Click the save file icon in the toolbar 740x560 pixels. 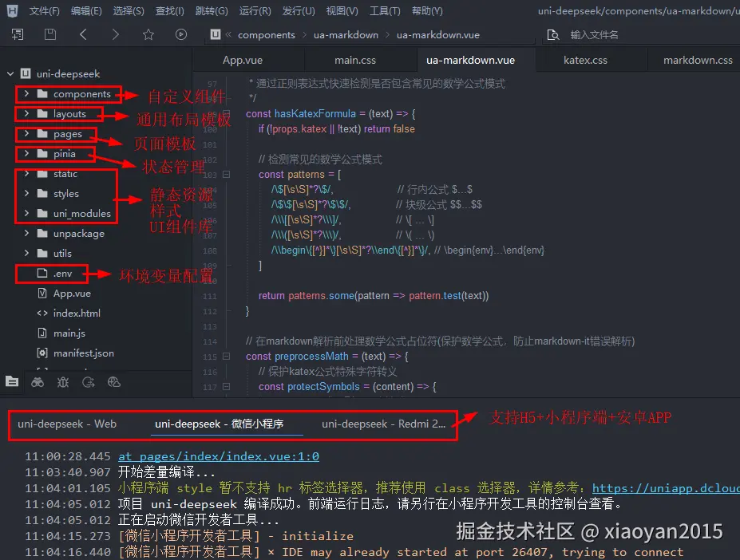[x=49, y=35]
